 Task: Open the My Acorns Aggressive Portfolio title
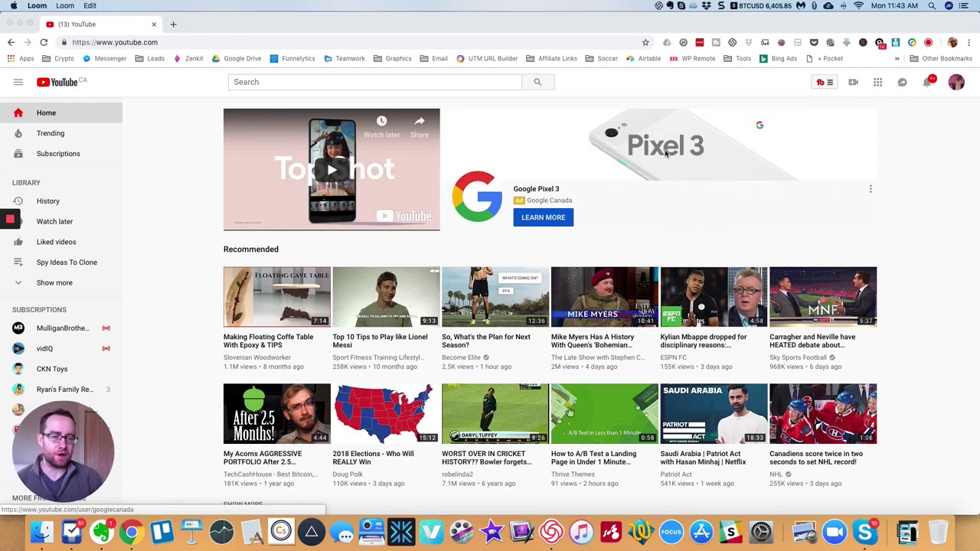pos(263,458)
